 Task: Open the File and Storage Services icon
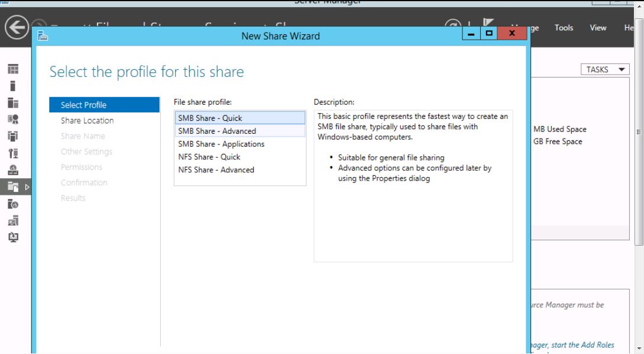(12, 187)
